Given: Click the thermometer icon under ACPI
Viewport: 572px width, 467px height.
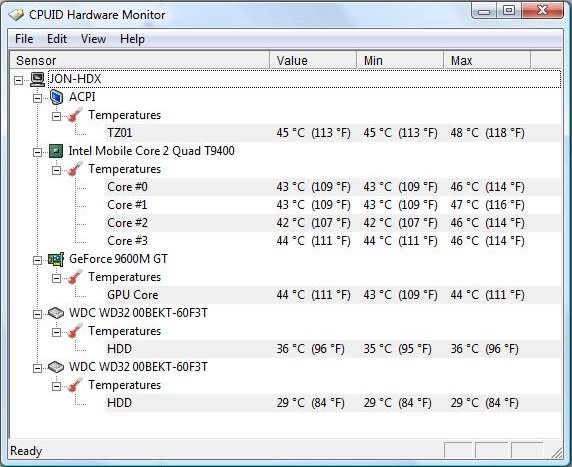Looking at the screenshot, I should (x=74, y=115).
